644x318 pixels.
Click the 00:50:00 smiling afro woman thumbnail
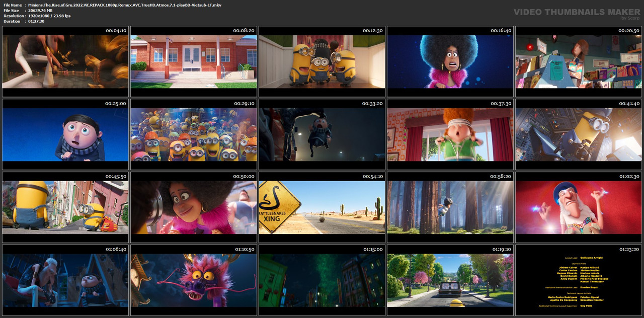pyautogui.click(x=194, y=207)
